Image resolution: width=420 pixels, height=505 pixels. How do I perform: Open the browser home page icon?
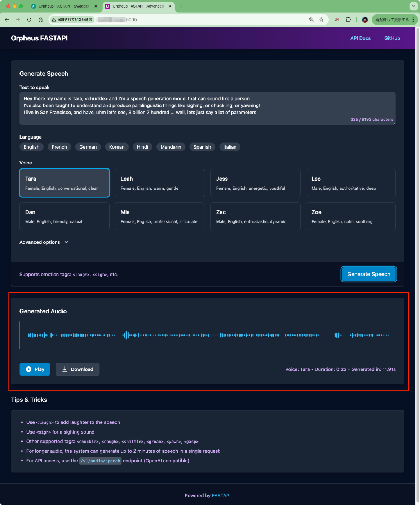[40, 19]
